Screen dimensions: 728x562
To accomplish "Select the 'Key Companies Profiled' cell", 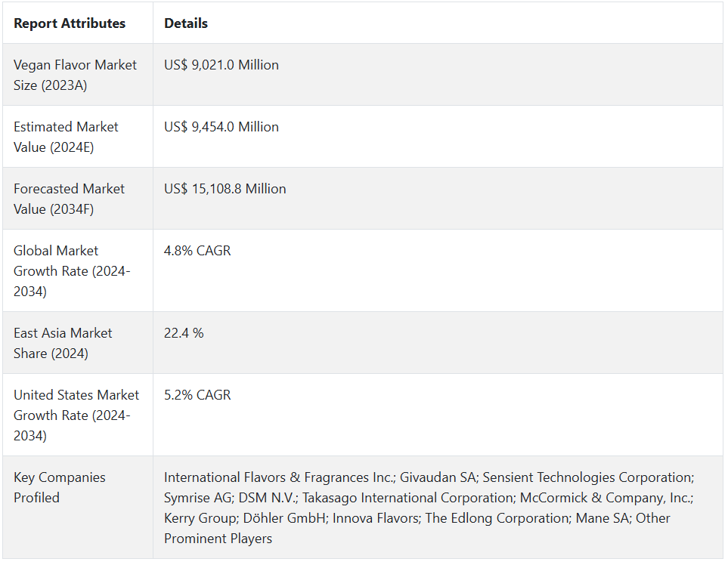I will 60,487.
